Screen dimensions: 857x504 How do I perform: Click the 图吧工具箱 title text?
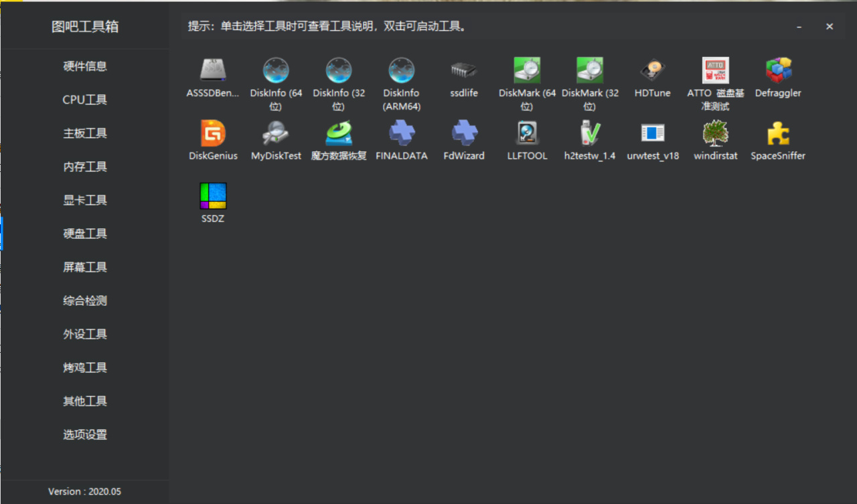(x=85, y=27)
